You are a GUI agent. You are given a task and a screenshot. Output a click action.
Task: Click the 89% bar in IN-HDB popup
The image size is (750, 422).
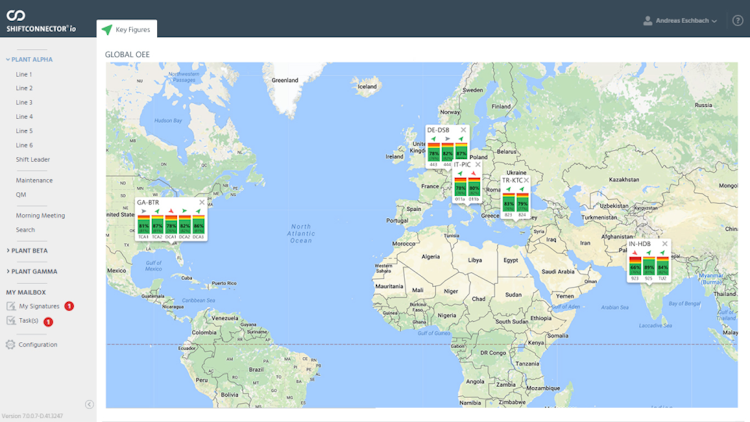click(x=649, y=266)
